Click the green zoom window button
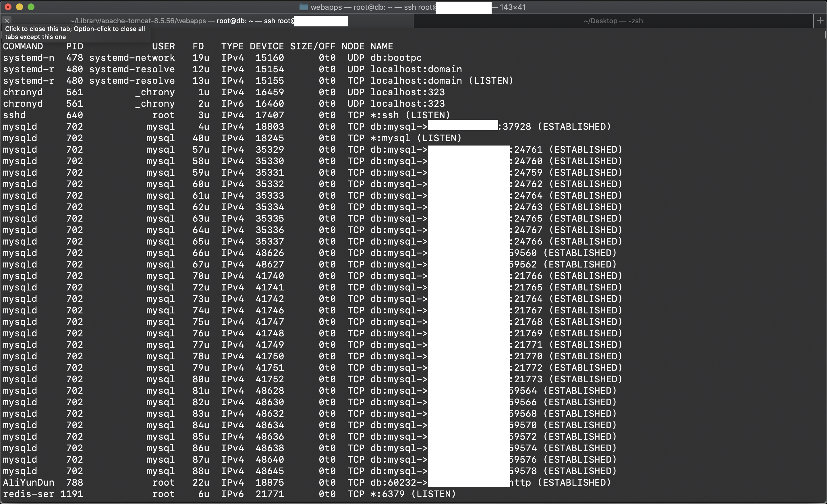 pyautogui.click(x=31, y=7)
